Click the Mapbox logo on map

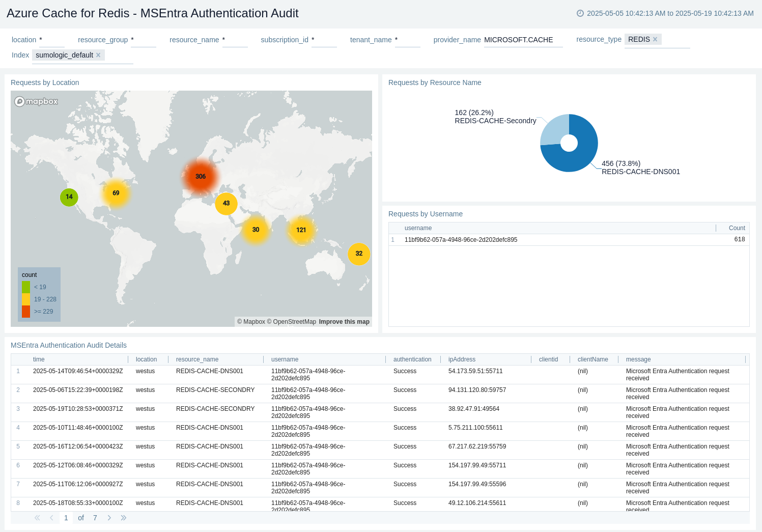[x=36, y=101]
